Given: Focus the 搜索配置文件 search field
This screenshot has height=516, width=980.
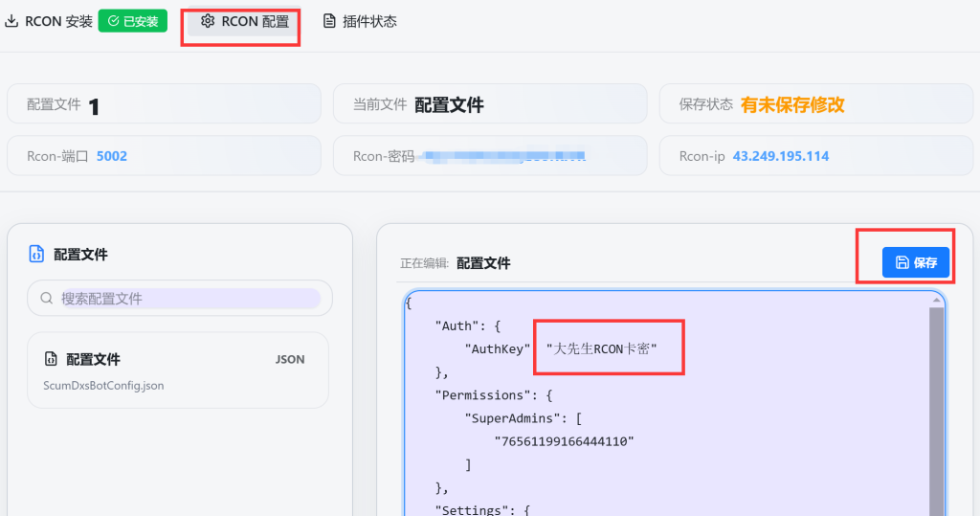Looking at the screenshot, I should tap(180, 298).
